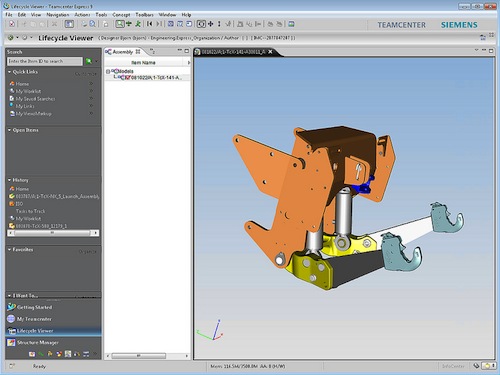Viewport: 500px width, 375px height.
Task: Collapse the I Want To section
Action: 9,295
